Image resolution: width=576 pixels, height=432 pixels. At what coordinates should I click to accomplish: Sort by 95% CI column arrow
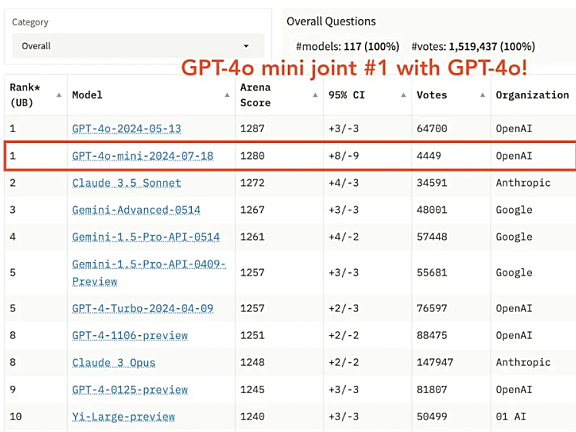tap(403, 95)
